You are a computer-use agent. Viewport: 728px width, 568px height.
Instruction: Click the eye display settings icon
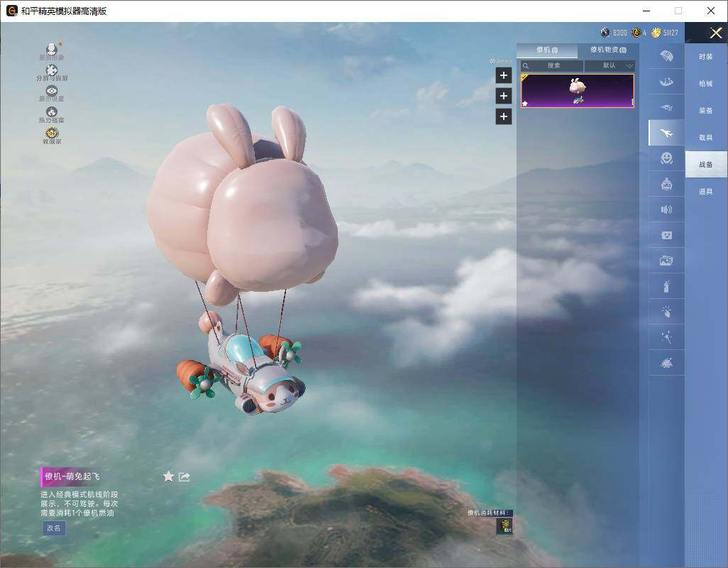[x=52, y=91]
